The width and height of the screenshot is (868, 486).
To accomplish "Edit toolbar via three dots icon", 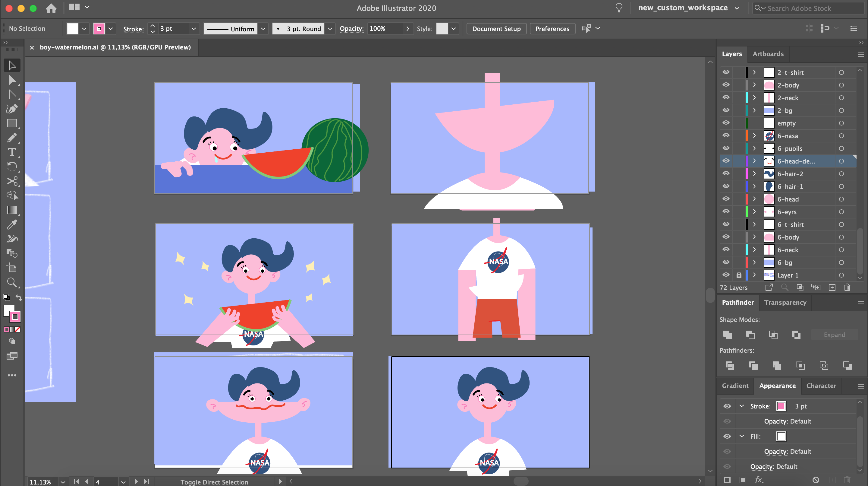I will pos(12,375).
